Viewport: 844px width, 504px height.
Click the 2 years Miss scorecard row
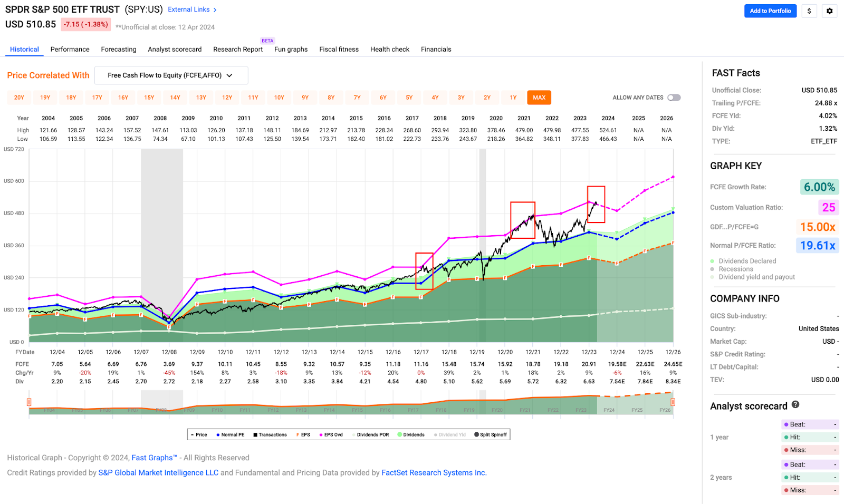click(x=810, y=490)
